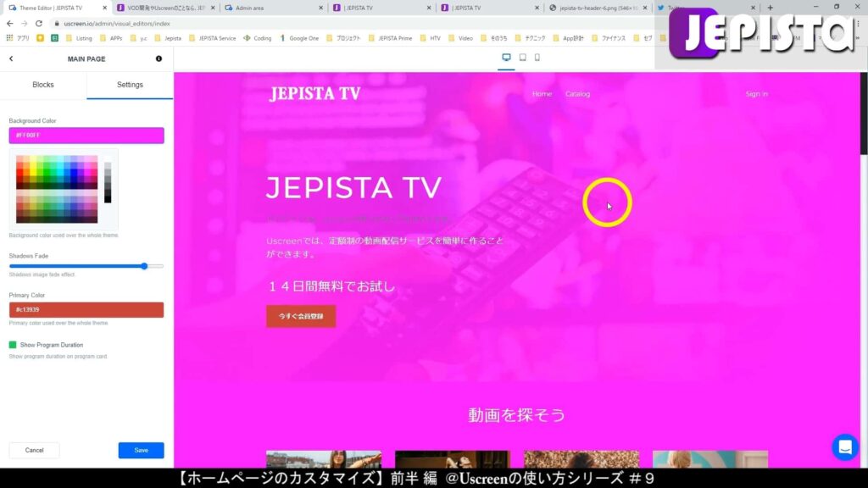Click the JEPISTA TV logo in the preview header
Screen dimensions: 868x488
tap(315, 93)
